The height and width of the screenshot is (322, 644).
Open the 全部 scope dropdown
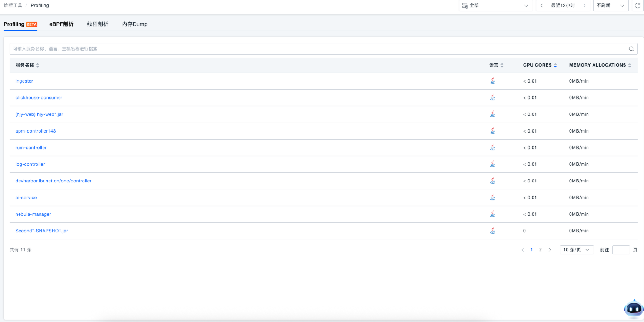coord(495,6)
